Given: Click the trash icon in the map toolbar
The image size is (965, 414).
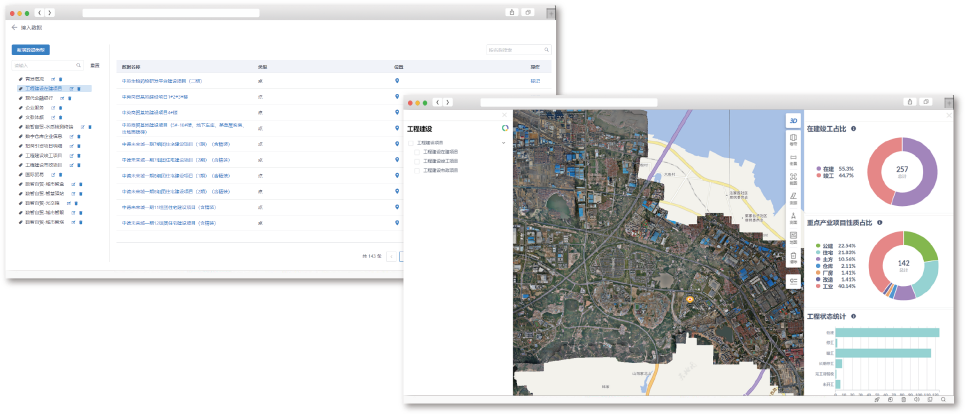Looking at the screenshot, I should coord(793,258).
